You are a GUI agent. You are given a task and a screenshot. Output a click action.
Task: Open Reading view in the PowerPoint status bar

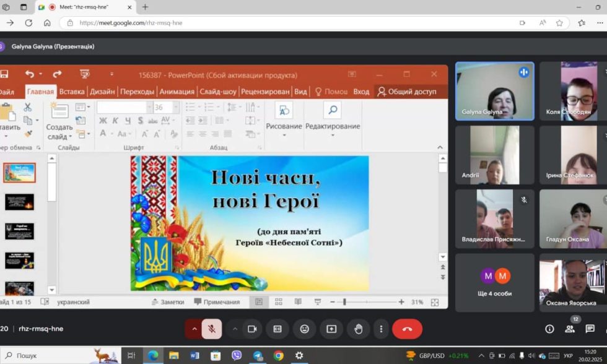(298, 303)
